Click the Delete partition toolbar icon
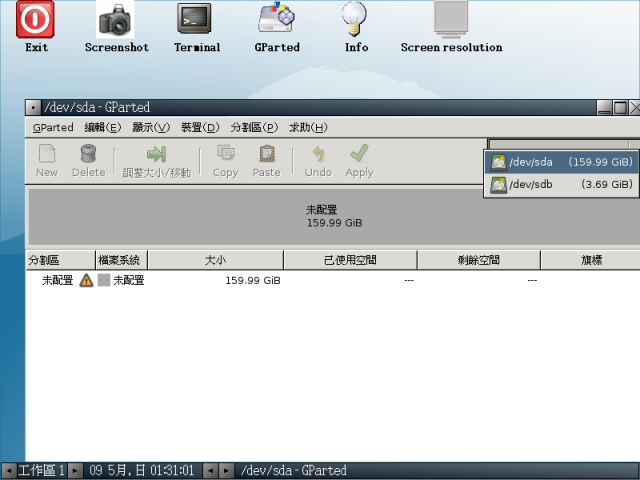Image resolution: width=640 pixels, height=480 pixels. point(89,161)
